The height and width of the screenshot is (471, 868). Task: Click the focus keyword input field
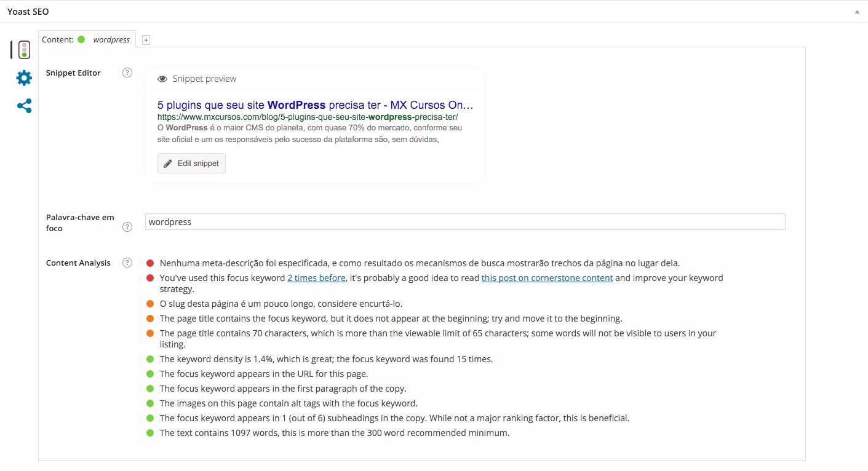point(465,222)
